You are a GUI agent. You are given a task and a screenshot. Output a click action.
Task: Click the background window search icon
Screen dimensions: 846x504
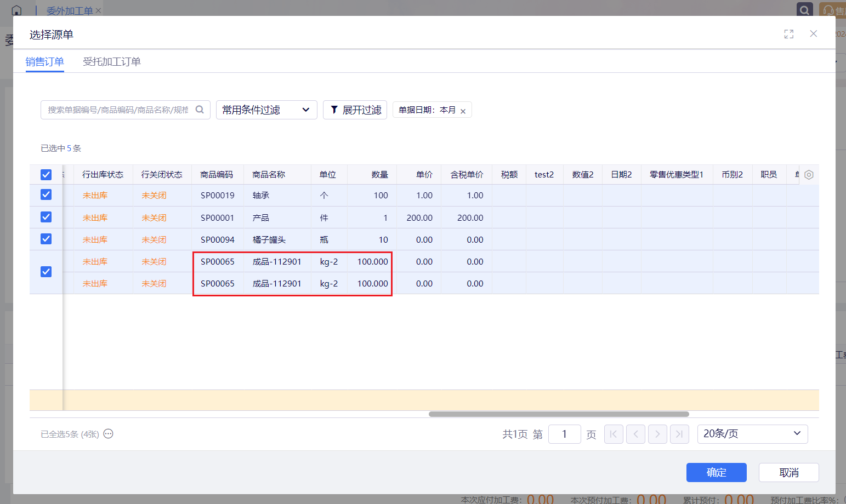804,10
